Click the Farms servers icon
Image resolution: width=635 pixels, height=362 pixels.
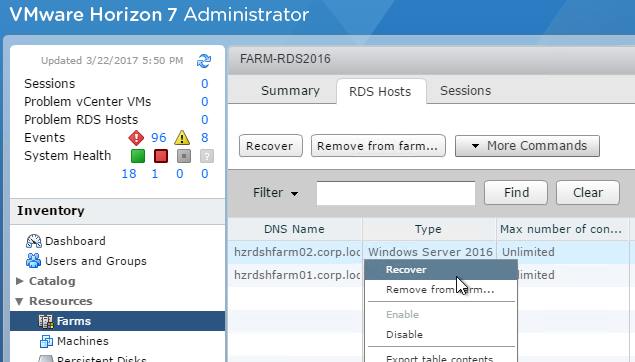pos(46,321)
